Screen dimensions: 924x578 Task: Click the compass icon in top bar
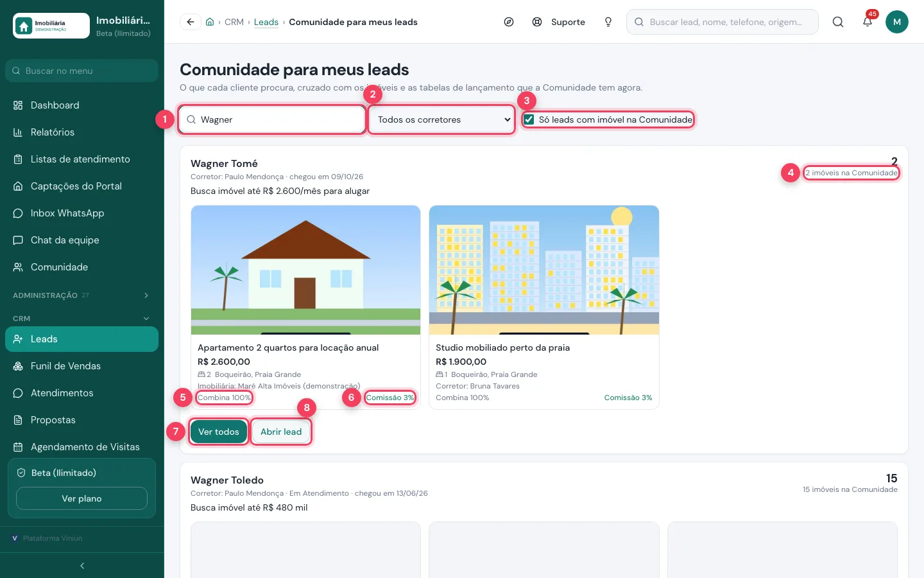tap(509, 22)
